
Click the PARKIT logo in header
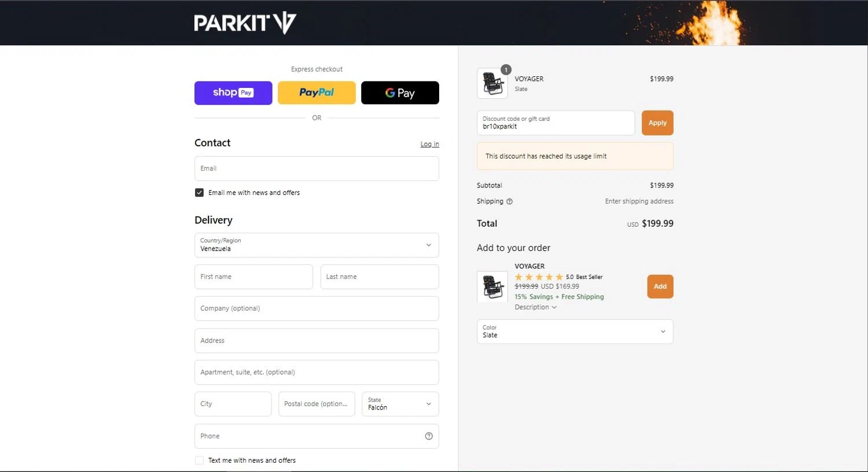point(245,23)
